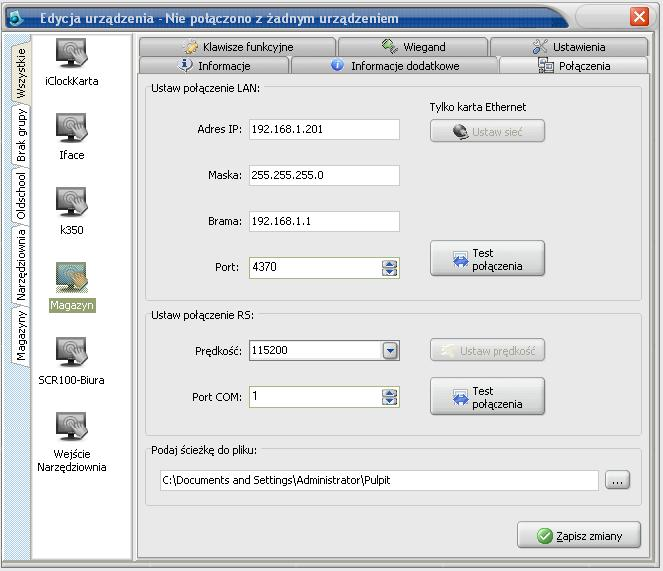663x571 pixels.
Task: Click Test połączenia for RS
Action: [487, 397]
